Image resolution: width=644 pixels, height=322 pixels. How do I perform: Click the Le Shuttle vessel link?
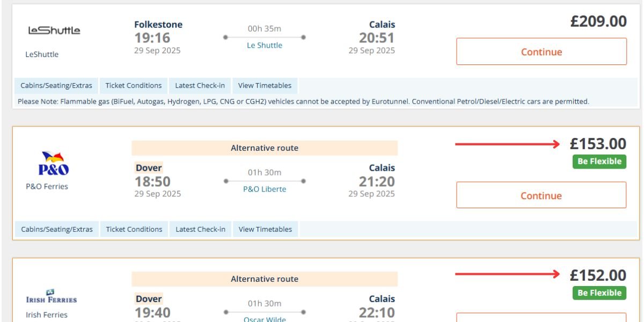264,46
